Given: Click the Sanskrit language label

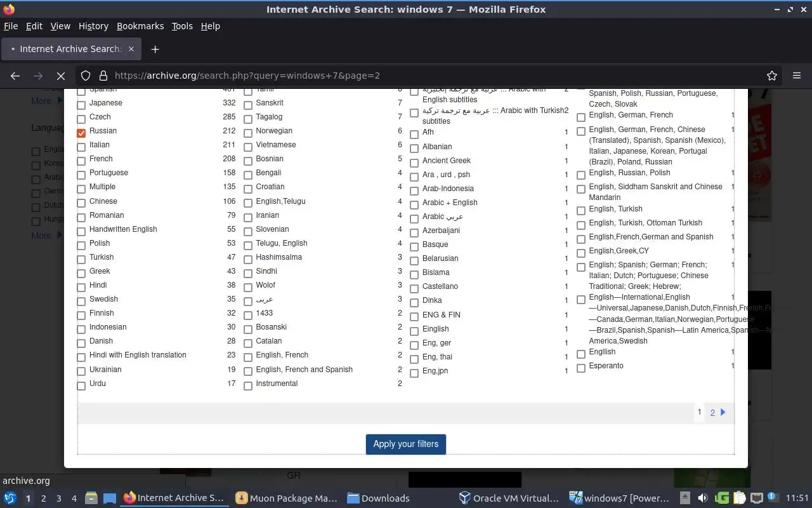Looking at the screenshot, I should (x=270, y=103).
